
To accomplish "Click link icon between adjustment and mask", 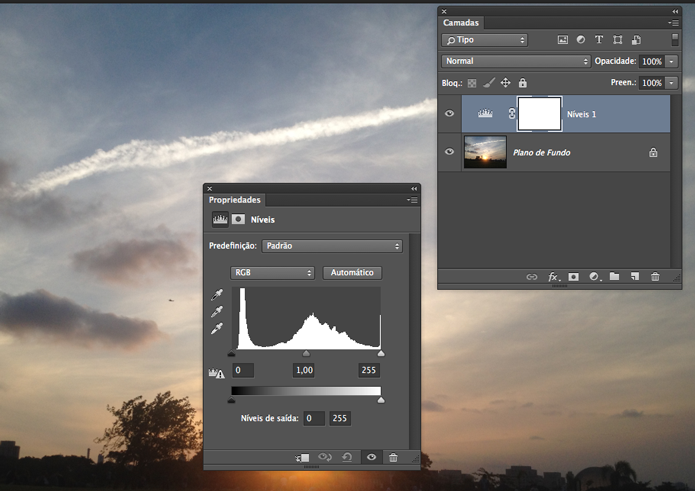I will pos(511,113).
